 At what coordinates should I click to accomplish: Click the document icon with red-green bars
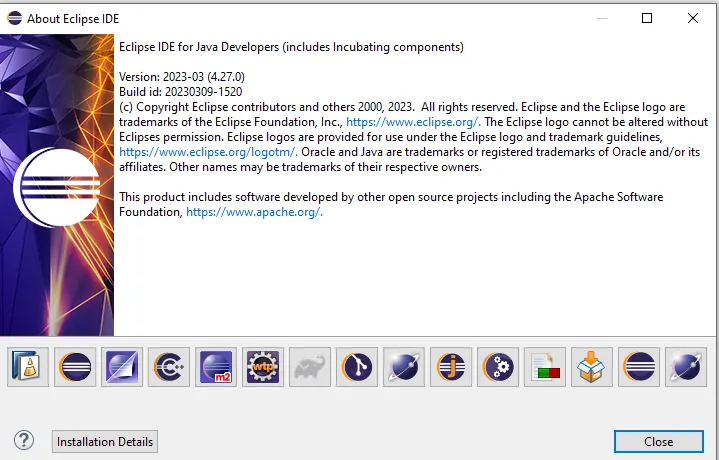545,368
